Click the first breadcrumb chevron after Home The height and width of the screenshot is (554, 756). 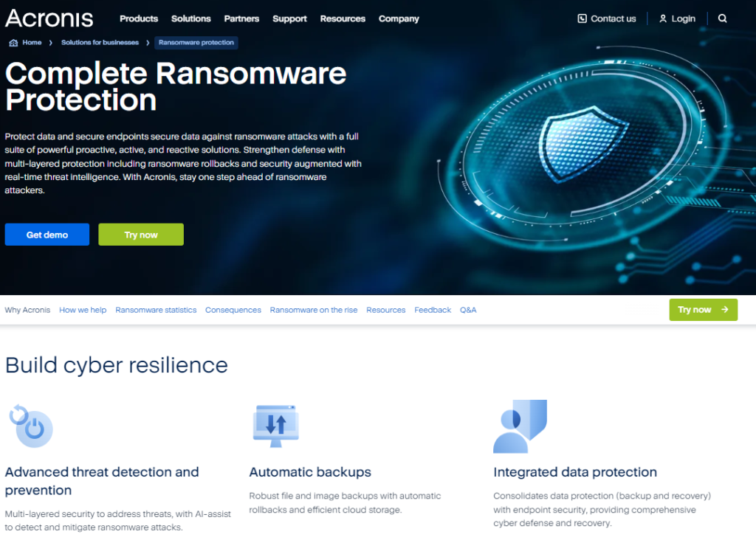coord(51,42)
